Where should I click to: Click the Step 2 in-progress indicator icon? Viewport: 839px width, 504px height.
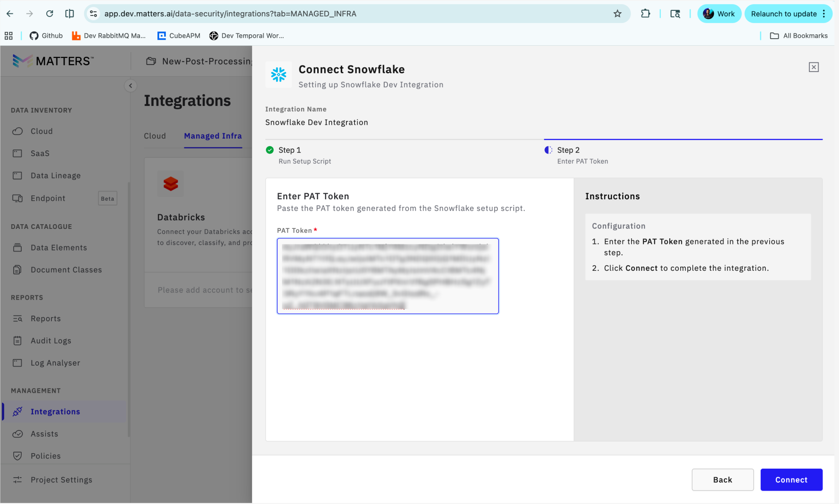tap(548, 150)
